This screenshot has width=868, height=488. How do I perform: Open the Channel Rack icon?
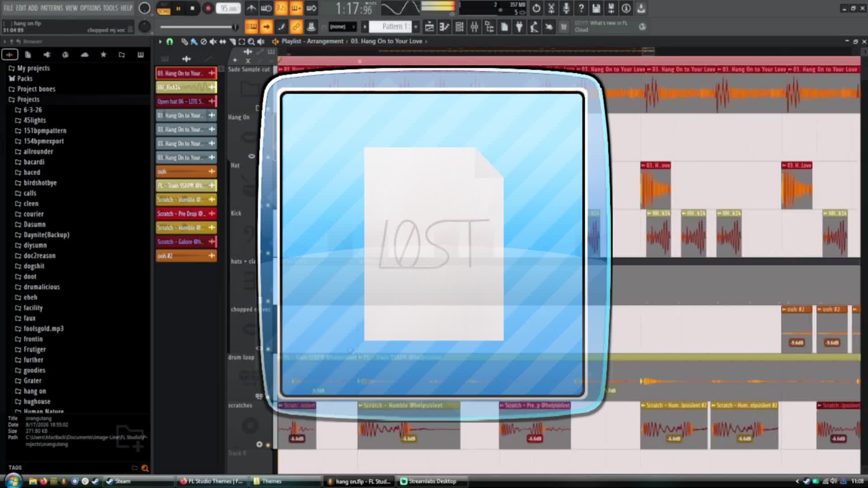coord(459,27)
